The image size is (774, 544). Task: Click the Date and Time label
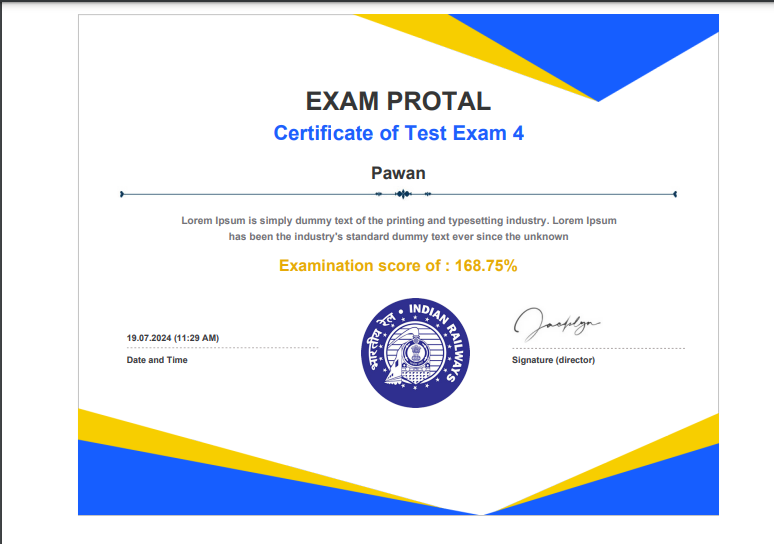tap(157, 360)
